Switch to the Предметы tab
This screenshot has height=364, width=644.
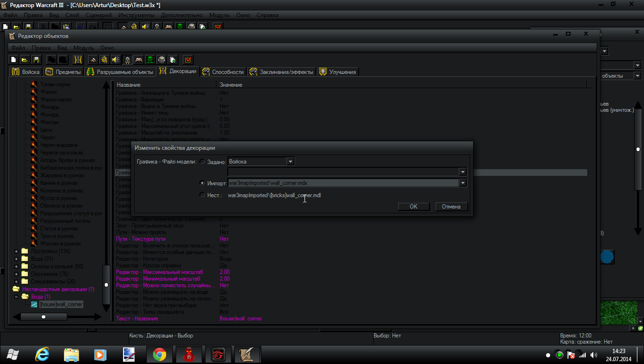point(63,72)
